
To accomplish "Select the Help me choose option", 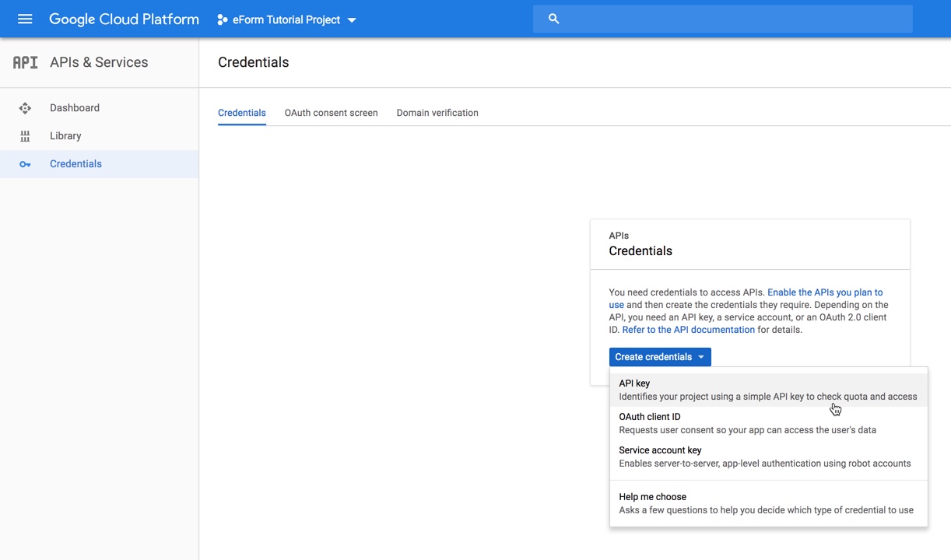I will 769,503.
